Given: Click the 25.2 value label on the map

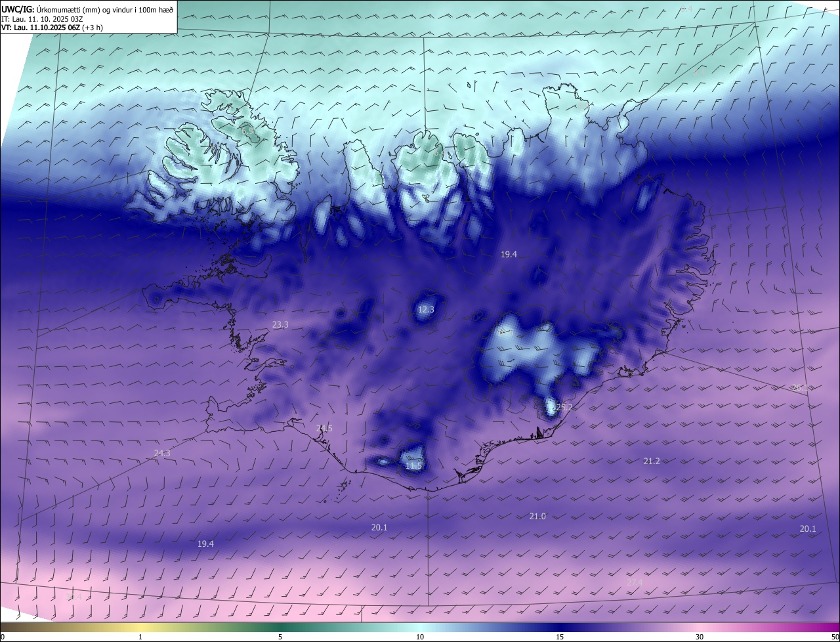Looking at the screenshot, I should (x=564, y=407).
